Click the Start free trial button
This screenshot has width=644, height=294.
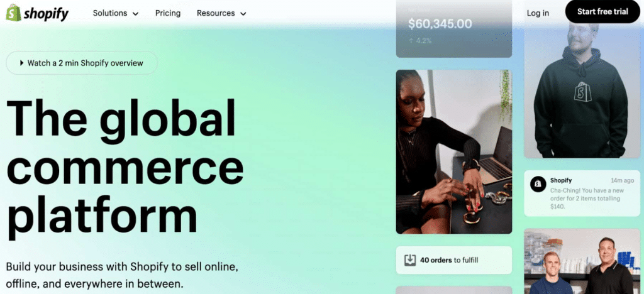pyautogui.click(x=602, y=11)
